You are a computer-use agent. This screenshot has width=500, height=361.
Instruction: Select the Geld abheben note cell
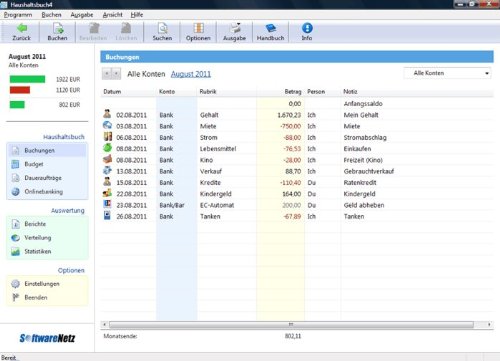point(364,205)
